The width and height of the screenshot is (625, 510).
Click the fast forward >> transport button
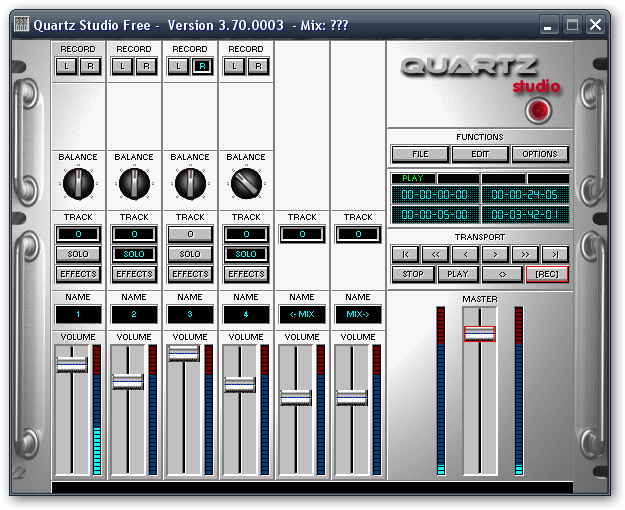pos(525,254)
